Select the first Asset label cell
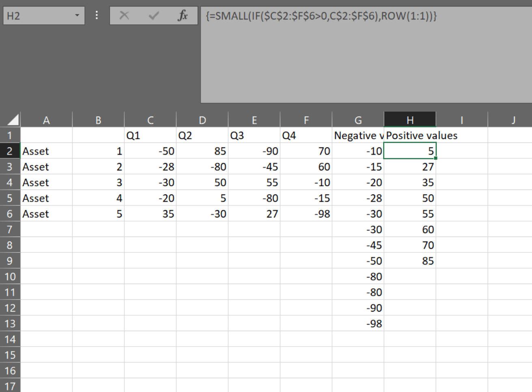532x392 pixels. [36, 151]
